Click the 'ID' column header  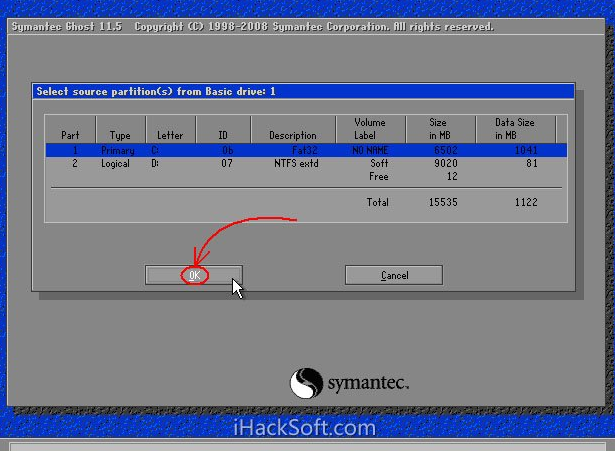click(223, 135)
